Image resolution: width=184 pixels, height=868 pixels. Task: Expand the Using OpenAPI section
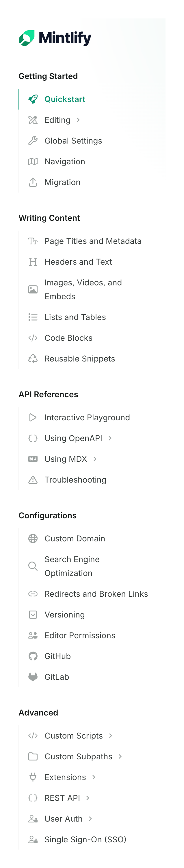(x=110, y=438)
